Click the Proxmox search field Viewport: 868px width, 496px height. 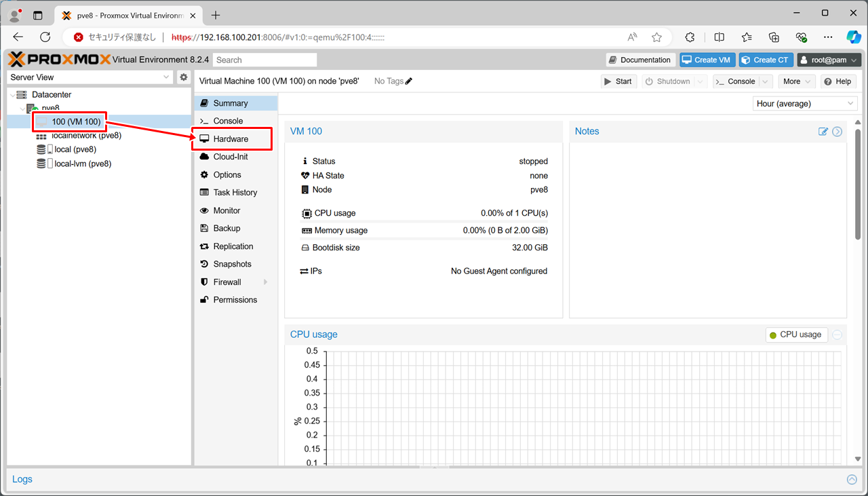click(264, 60)
